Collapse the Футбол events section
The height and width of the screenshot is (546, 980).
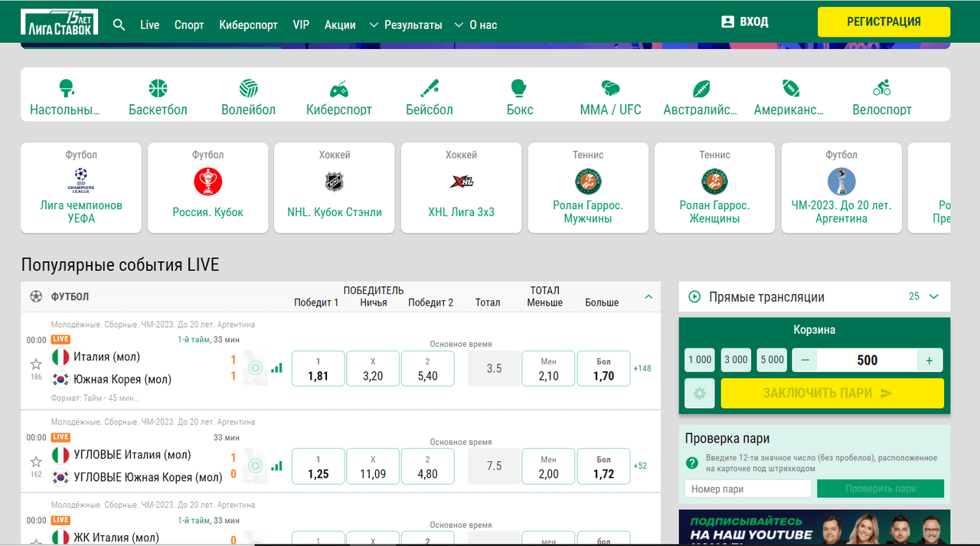pyautogui.click(x=648, y=296)
